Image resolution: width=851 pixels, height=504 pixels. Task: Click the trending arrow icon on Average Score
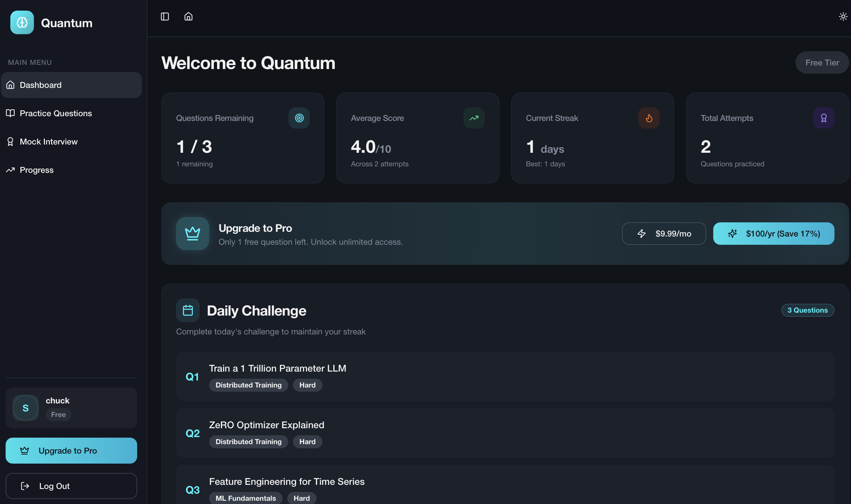[x=474, y=118]
